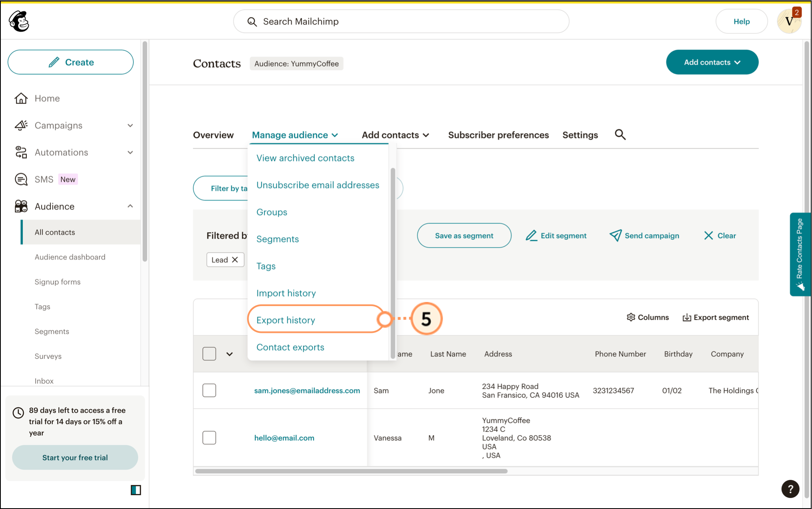
Task: Toggle the Manage audience dropdown tab
Action: 295,135
